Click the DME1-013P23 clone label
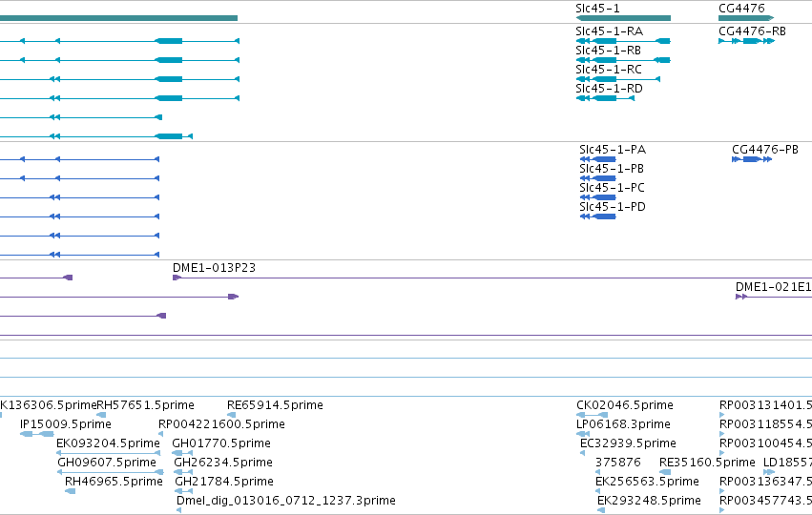Viewport: 812px width, 515px height. click(x=214, y=268)
